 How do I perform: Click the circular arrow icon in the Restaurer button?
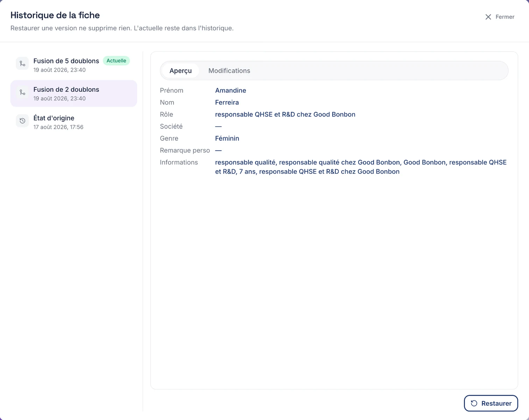pyautogui.click(x=474, y=403)
